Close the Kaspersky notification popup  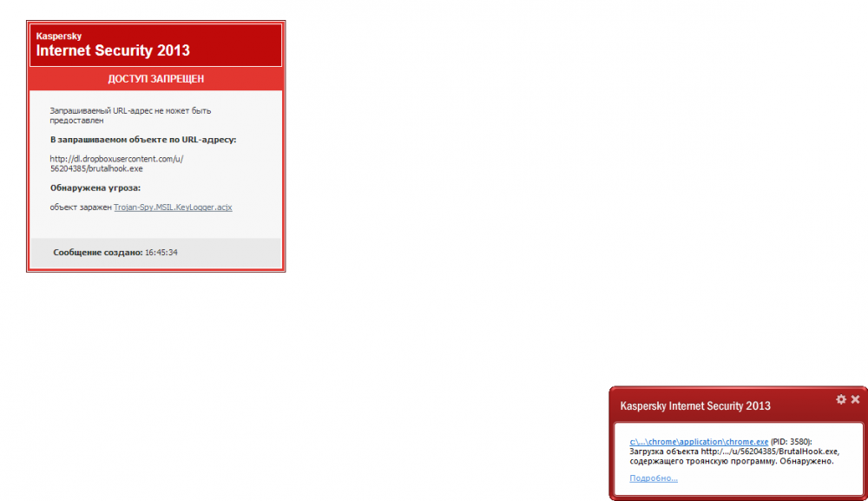(855, 399)
